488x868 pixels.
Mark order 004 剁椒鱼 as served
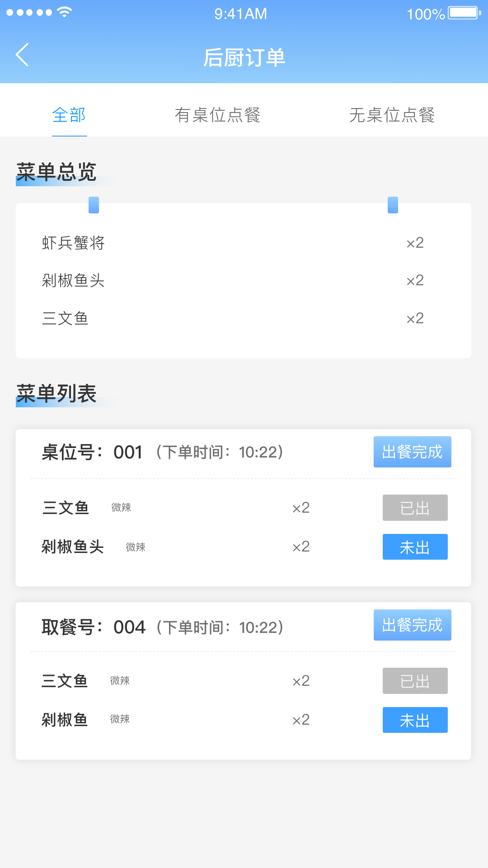[415, 720]
